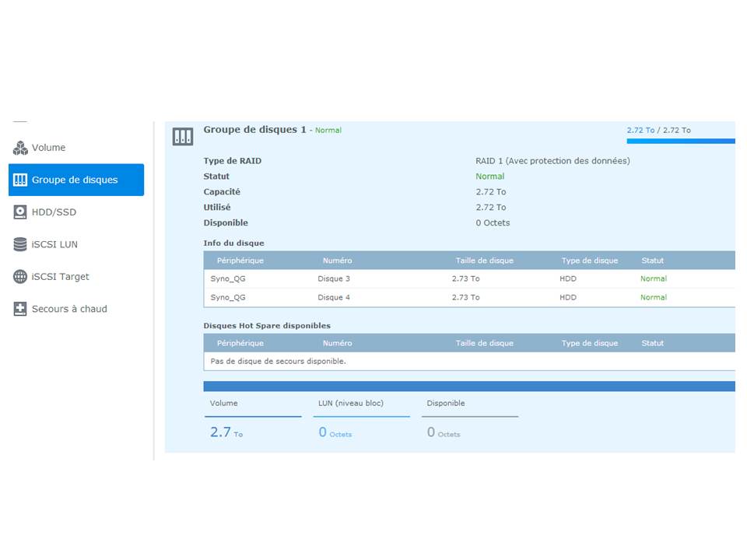Open HDD/SSD via its drive icon
747x560 pixels.
[x=20, y=212]
